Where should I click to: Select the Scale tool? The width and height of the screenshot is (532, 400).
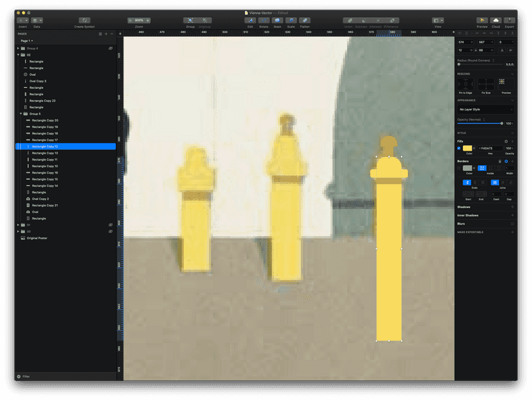point(291,20)
